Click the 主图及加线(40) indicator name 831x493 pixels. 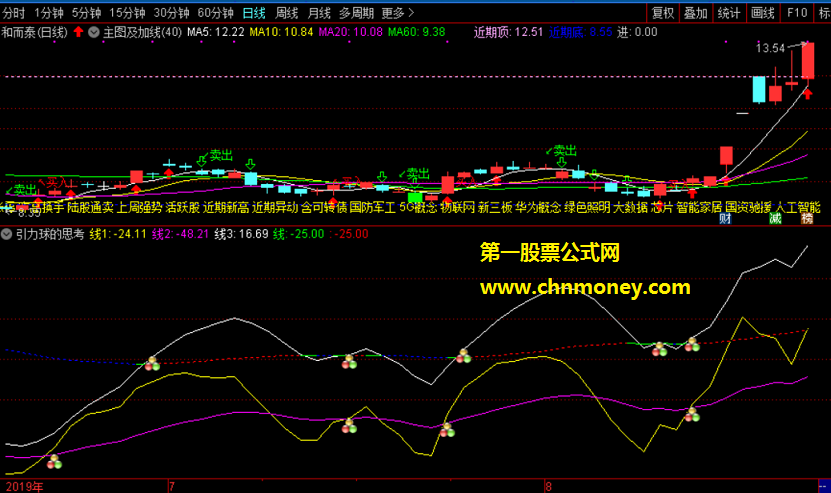[142, 32]
